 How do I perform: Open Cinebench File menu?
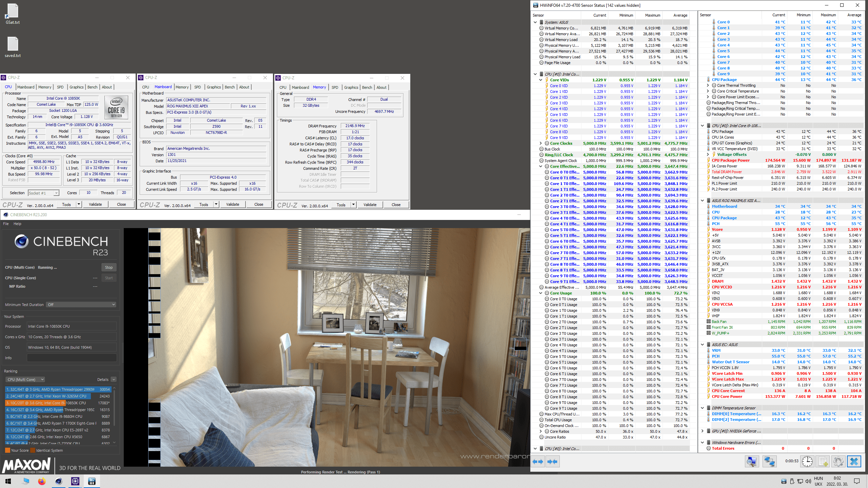pyautogui.click(x=6, y=224)
